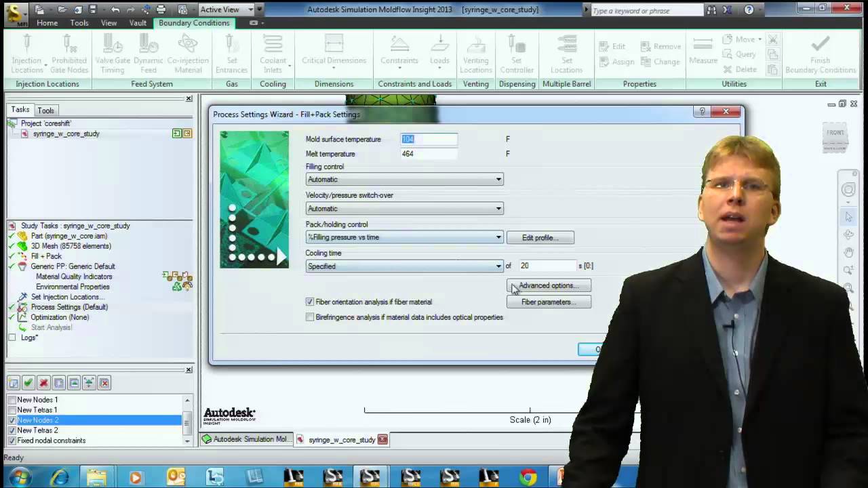Open the Home ribbon tab

tap(47, 23)
